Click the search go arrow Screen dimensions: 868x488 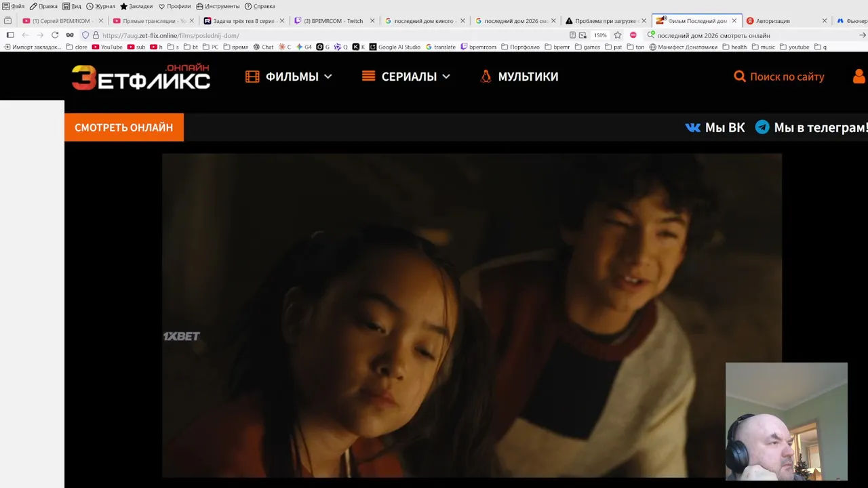point(863,35)
